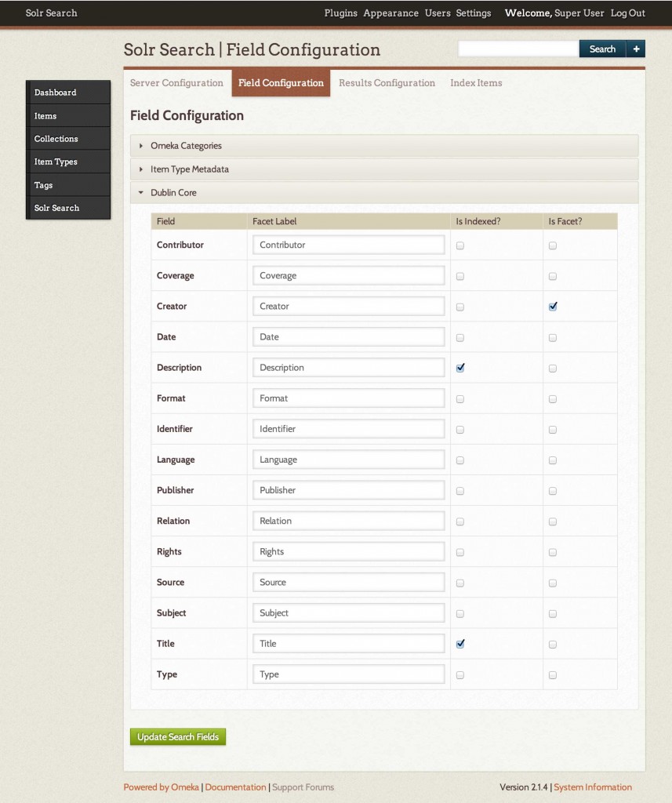Click the Log Out link
The height and width of the screenshot is (803, 672).
[x=627, y=13]
